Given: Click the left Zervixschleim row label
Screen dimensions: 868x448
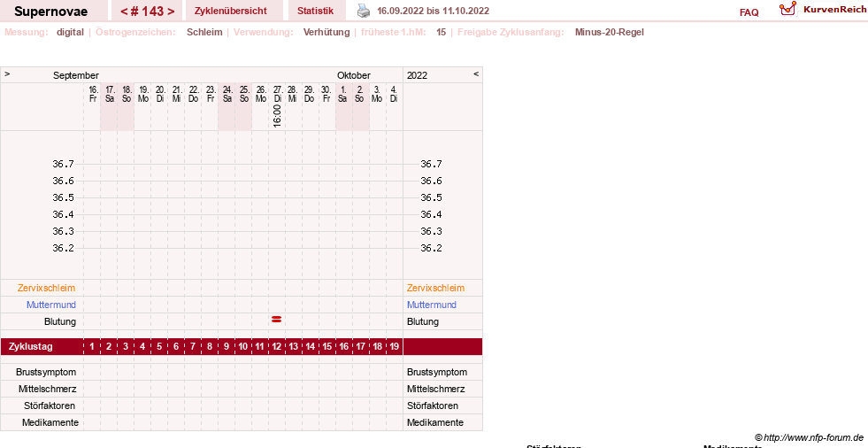Looking at the screenshot, I should pos(47,288).
